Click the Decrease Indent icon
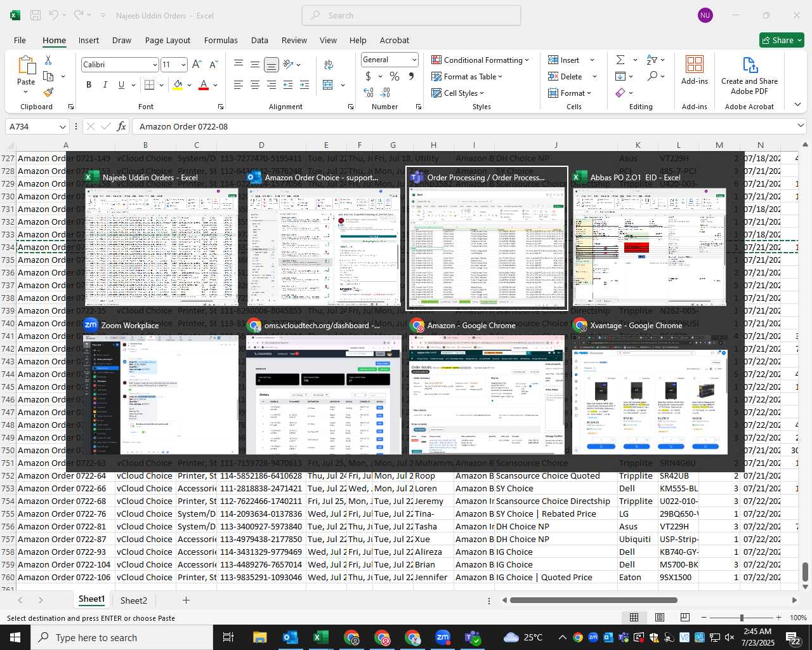The image size is (812, 650). click(288, 84)
